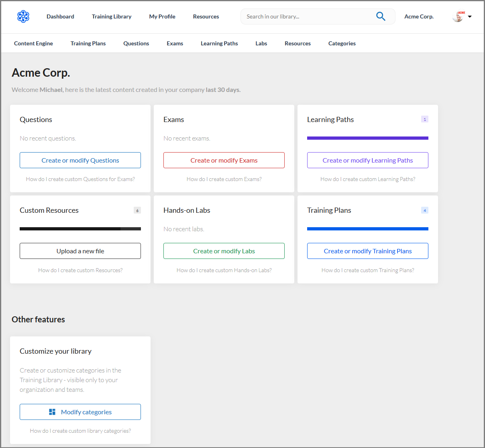
Task: Click the purple Learning Paths progress bar
Action: tap(368, 138)
